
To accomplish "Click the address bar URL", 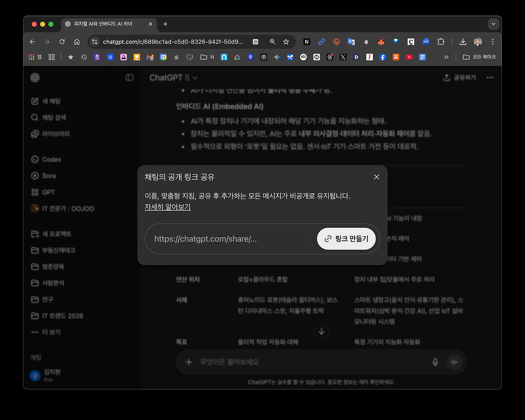I will pyautogui.click(x=173, y=42).
